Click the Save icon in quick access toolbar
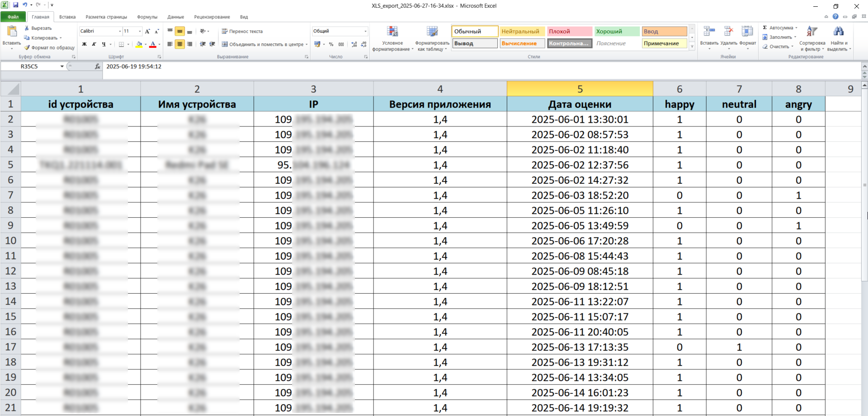This screenshot has width=868, height=416. pyautogui.click(x=15, y=5)
